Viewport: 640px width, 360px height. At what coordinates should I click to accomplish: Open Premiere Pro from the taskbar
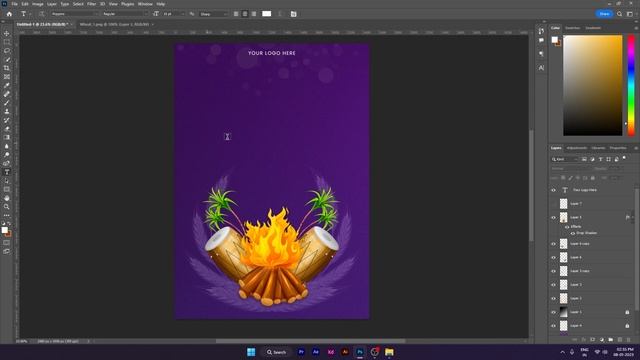click(301, 352)
